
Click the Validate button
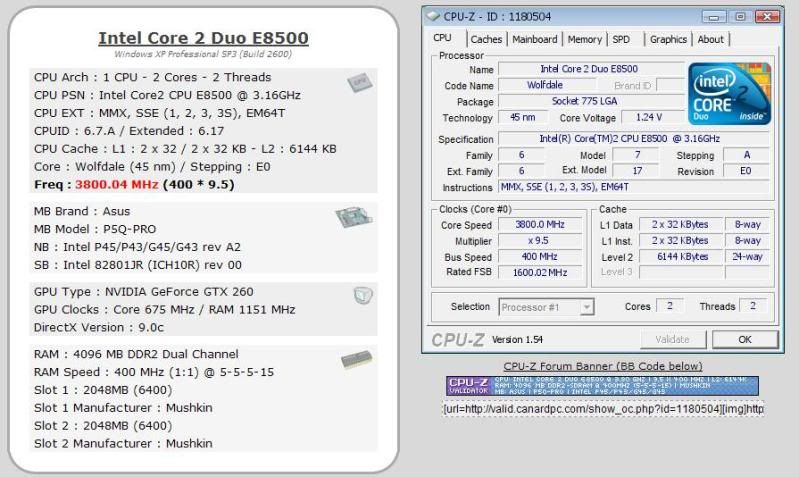[673, 339]
